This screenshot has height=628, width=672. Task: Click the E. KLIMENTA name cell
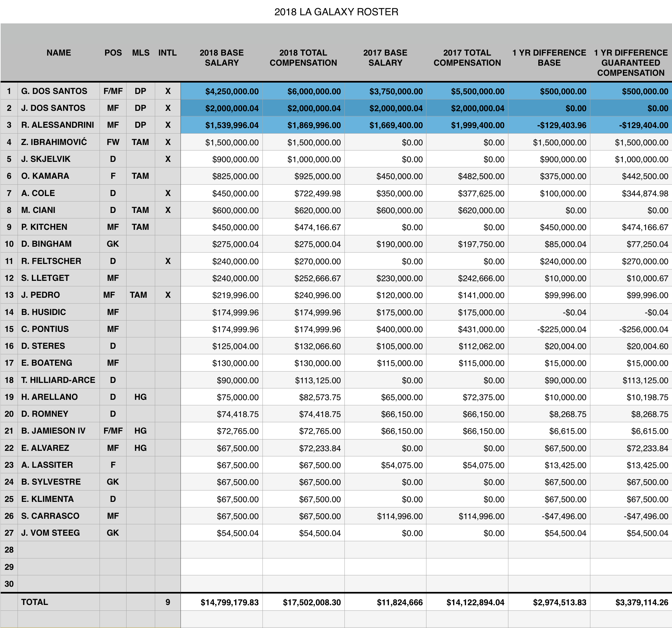(59, 499)
